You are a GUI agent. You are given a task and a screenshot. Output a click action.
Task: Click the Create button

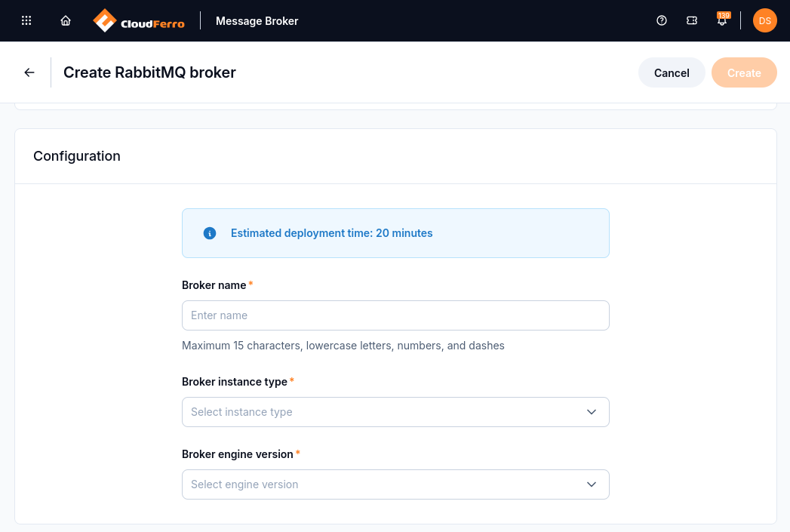click(744, 72)
